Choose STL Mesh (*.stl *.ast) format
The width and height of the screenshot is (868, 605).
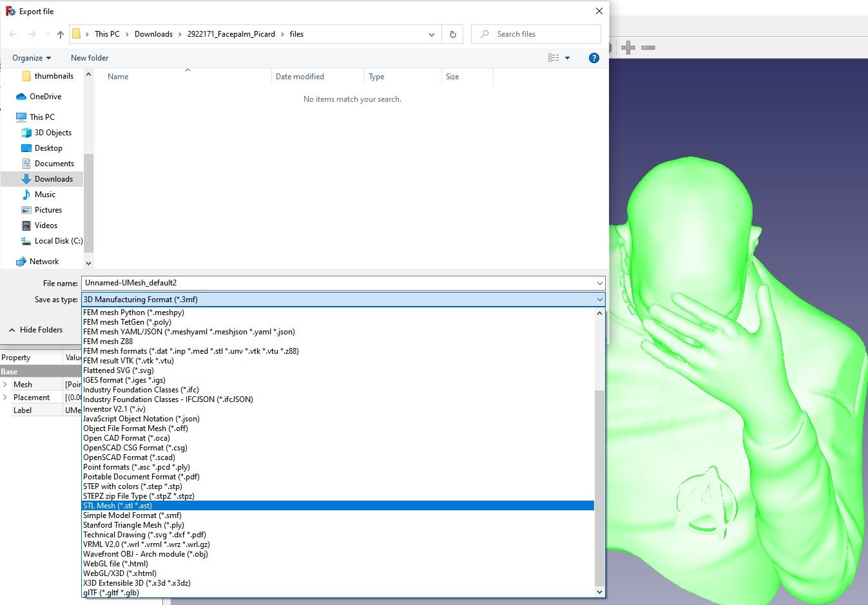click(x=338, y=506)
